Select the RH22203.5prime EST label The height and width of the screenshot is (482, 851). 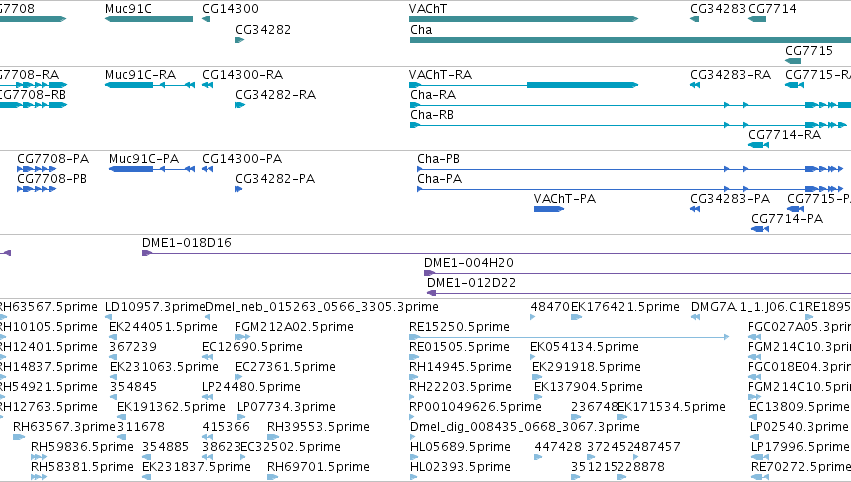pos(460,388)
